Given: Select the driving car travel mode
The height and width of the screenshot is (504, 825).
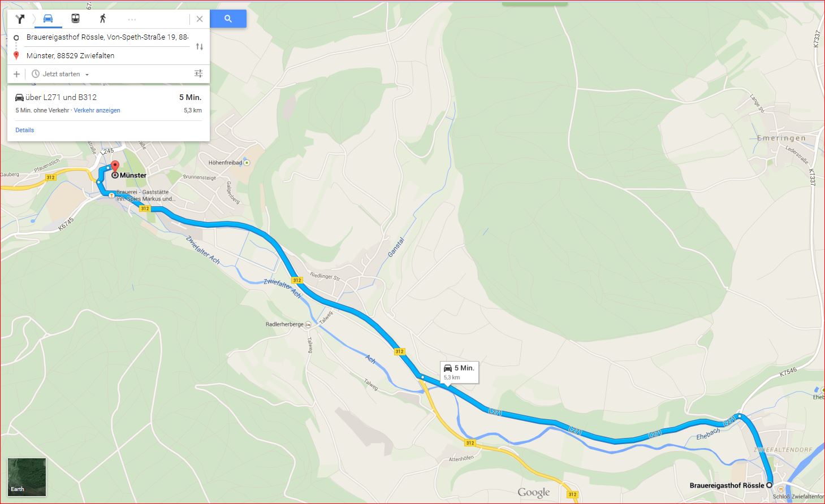Looking at the screenshot, I should (48, 19).
